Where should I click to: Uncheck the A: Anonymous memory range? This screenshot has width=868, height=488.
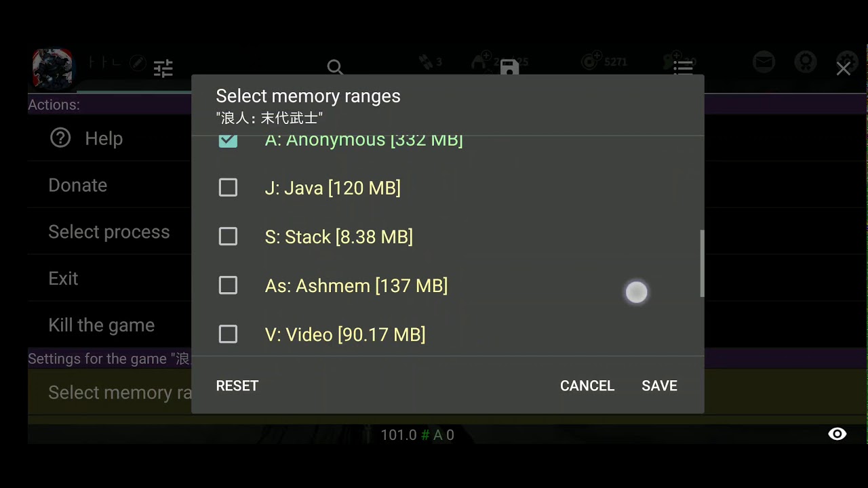(x=228, y=140)
